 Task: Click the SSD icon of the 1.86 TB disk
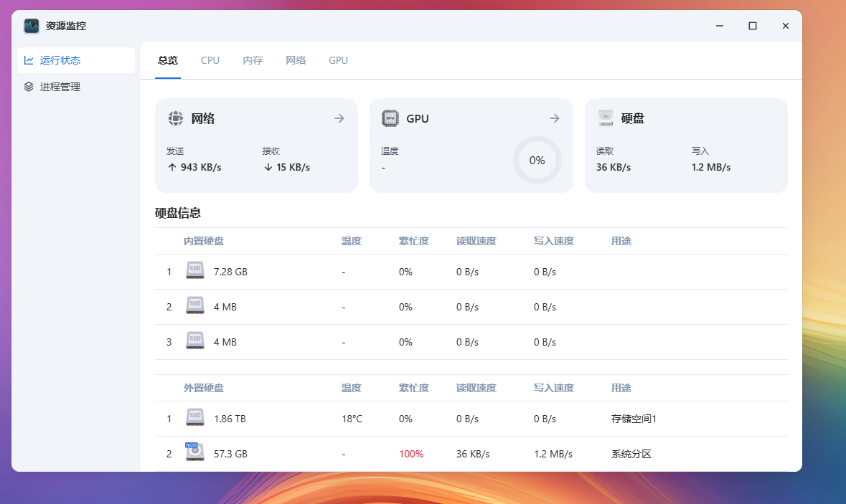click(194, 417)
